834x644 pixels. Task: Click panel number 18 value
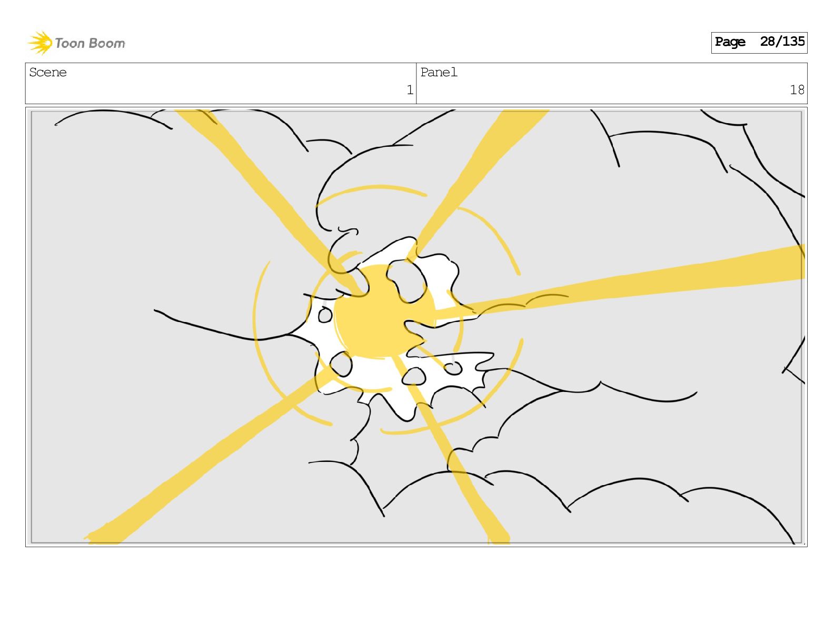tap(797, 90)
